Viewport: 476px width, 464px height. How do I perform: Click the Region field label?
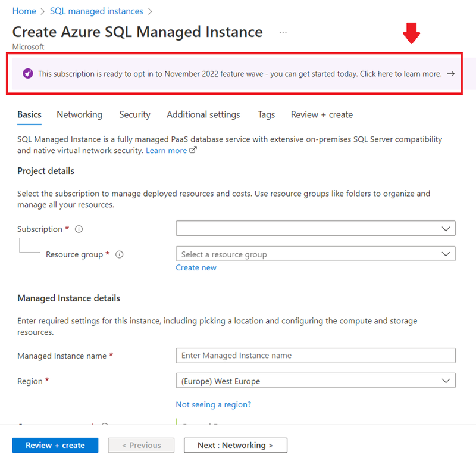[x=30, y=381]
